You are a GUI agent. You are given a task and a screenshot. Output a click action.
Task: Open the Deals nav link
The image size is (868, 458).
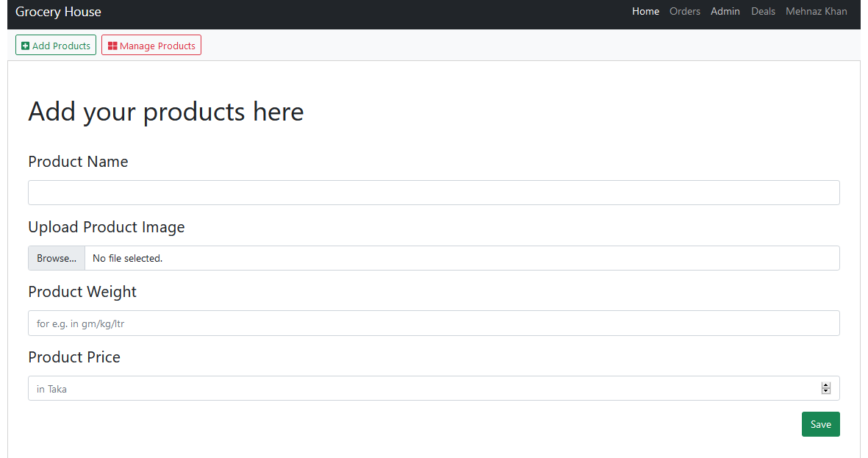(763, 11)
